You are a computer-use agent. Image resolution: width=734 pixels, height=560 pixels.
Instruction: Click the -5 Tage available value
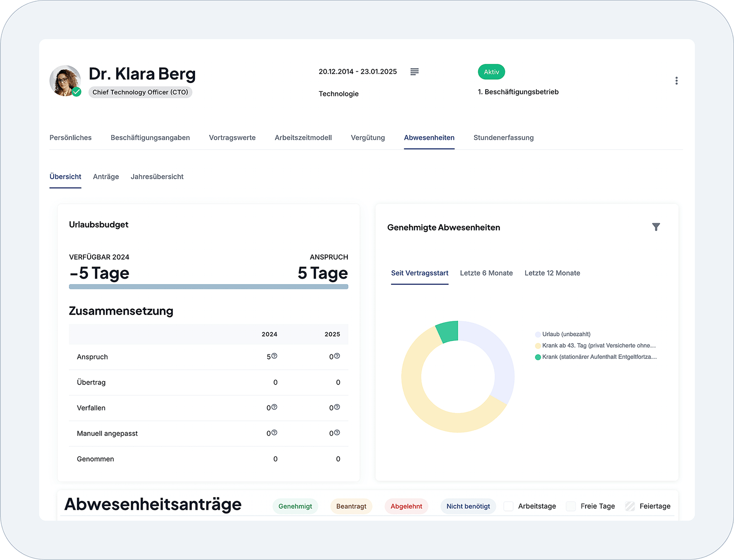tap(99, 273)
